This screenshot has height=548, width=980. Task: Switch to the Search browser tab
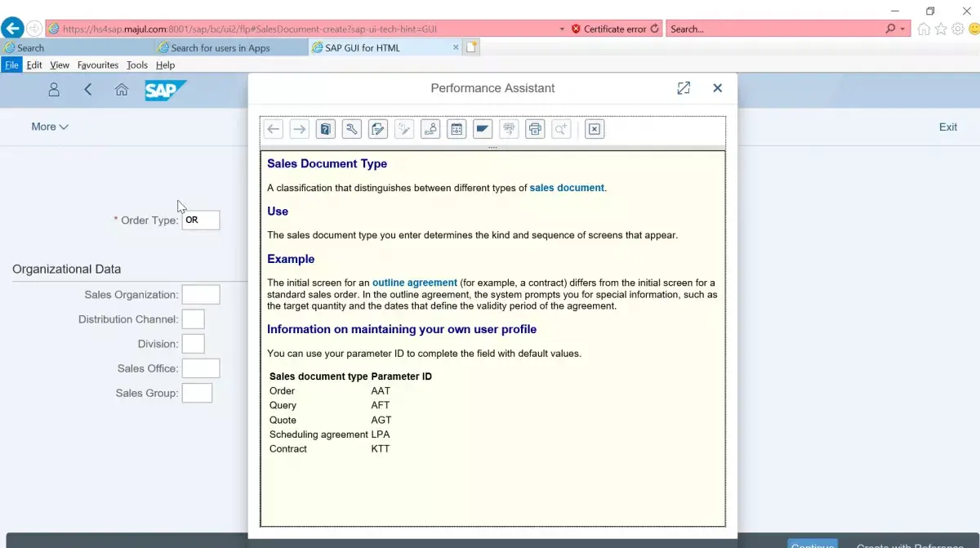(76, 47)
